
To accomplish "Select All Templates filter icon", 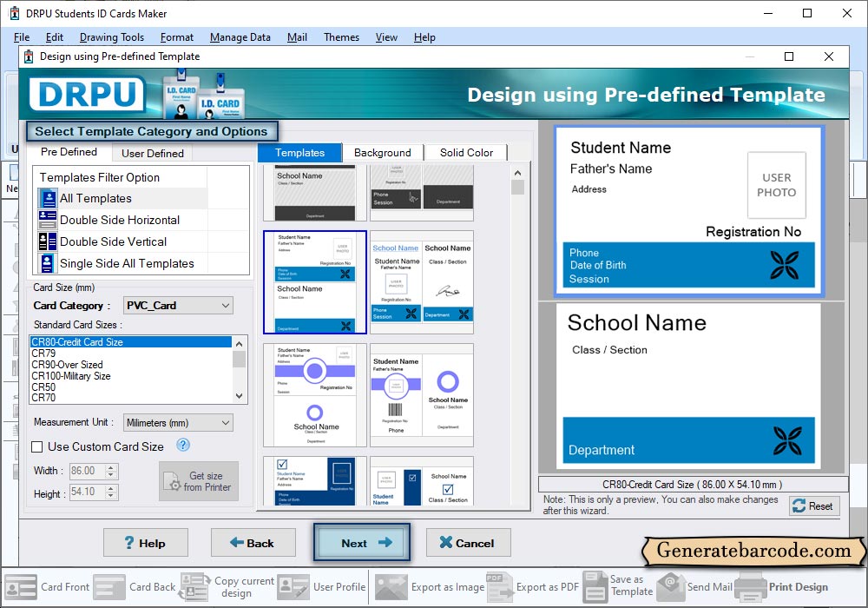I will 48,198.
